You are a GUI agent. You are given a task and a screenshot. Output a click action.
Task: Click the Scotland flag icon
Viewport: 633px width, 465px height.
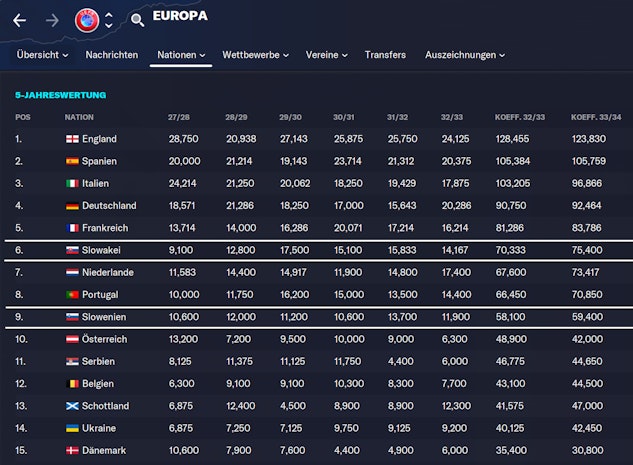pyautogui.click(x=72, y=406)
